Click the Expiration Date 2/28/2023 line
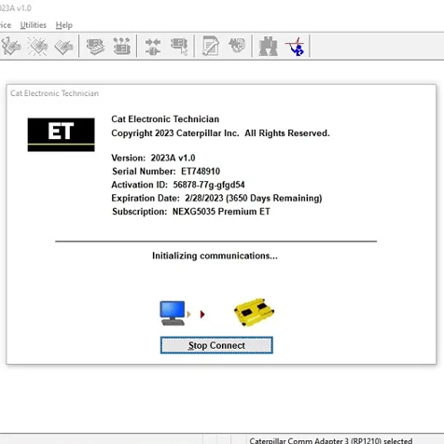The image size is (444, 444). [x=217, y=198]
